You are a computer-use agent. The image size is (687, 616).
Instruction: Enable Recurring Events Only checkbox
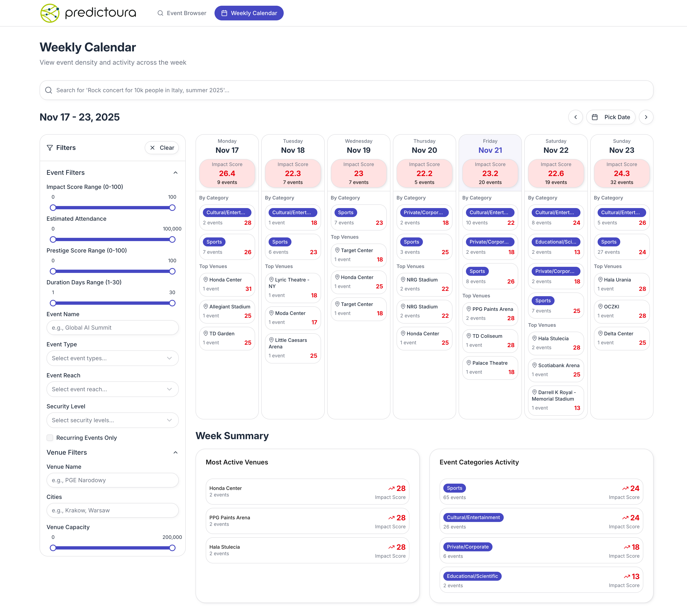(x=50, y=438)
